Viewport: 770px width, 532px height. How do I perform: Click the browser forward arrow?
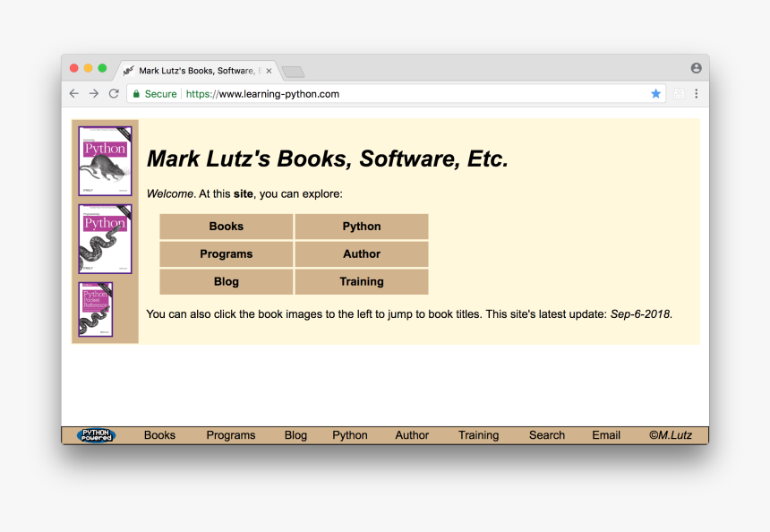coord(94,93)
